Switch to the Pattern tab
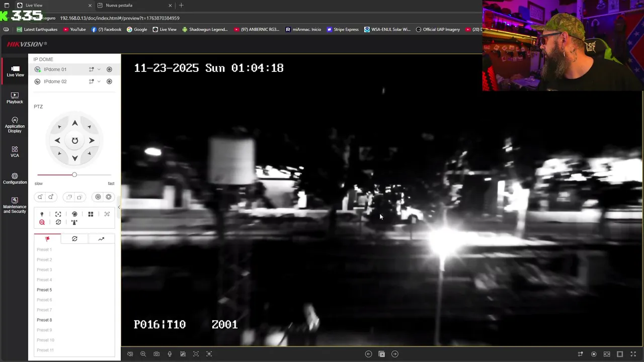 (x=101, y=239)
